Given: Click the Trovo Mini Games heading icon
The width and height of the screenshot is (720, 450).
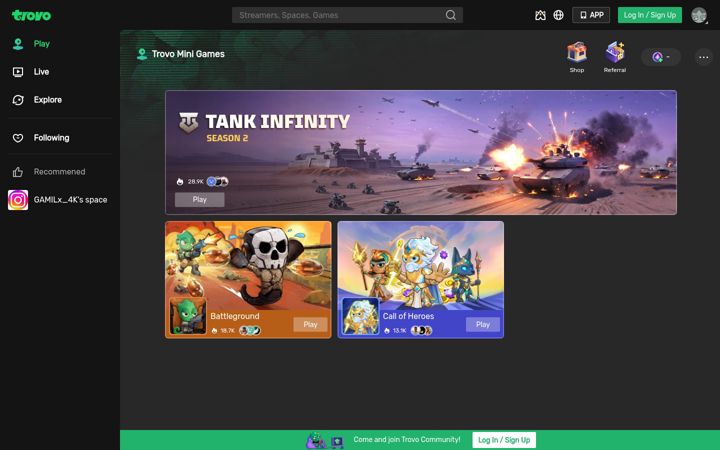Looking at the screenshot, I should tap(142, 54).
